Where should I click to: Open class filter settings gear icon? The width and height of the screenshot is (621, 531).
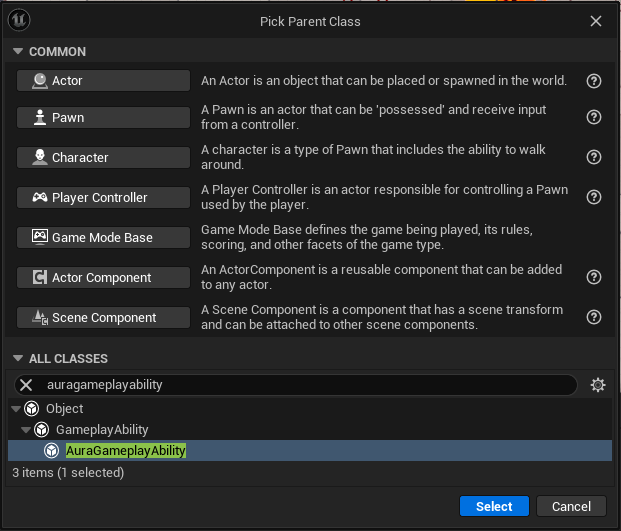[598, 385]
